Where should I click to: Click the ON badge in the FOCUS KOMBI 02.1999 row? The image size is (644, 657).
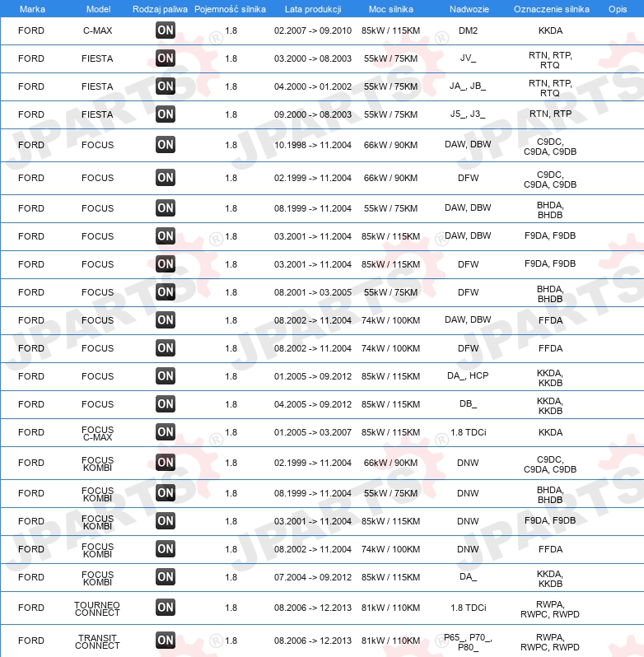coord(165,463)
